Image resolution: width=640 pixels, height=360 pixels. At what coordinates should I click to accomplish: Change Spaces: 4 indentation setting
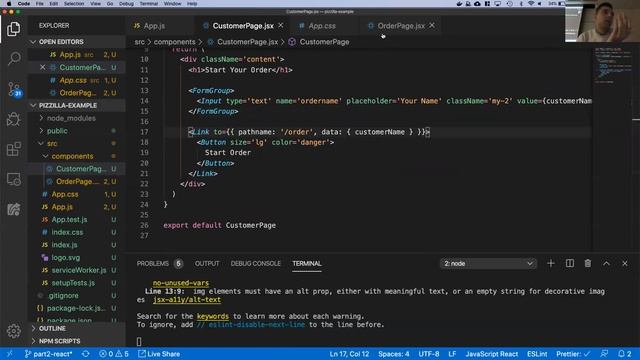393,354
